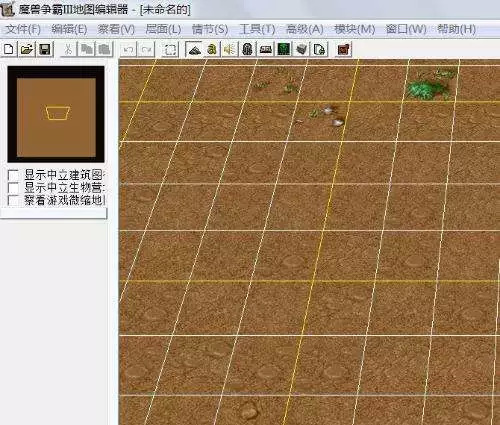Open the Trigger Editor

point(212,50)
